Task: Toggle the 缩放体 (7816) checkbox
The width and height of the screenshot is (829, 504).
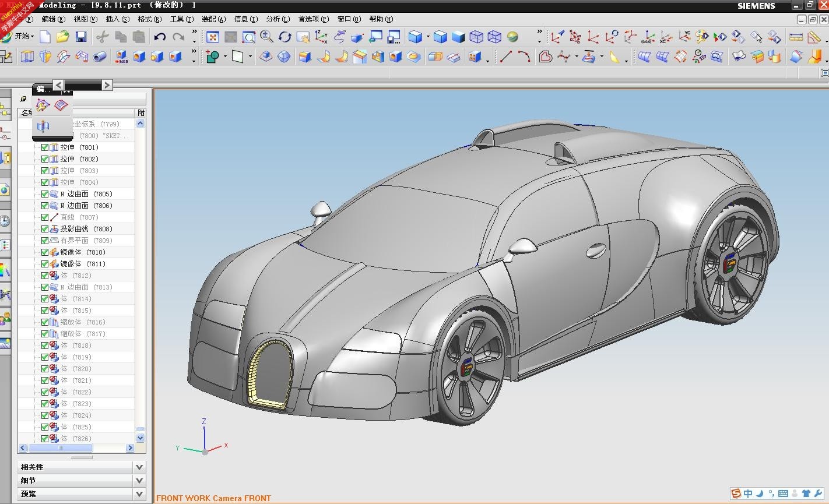Action: (45, 322)
